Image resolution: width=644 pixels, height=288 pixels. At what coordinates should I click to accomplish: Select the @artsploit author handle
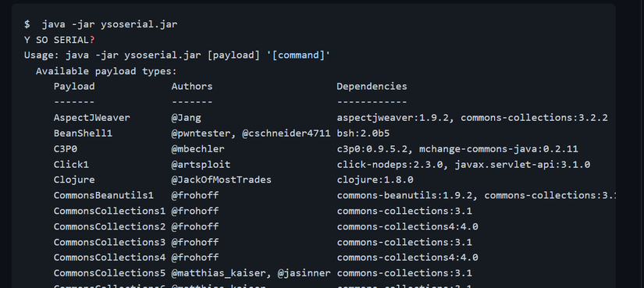tap(201, 165)
